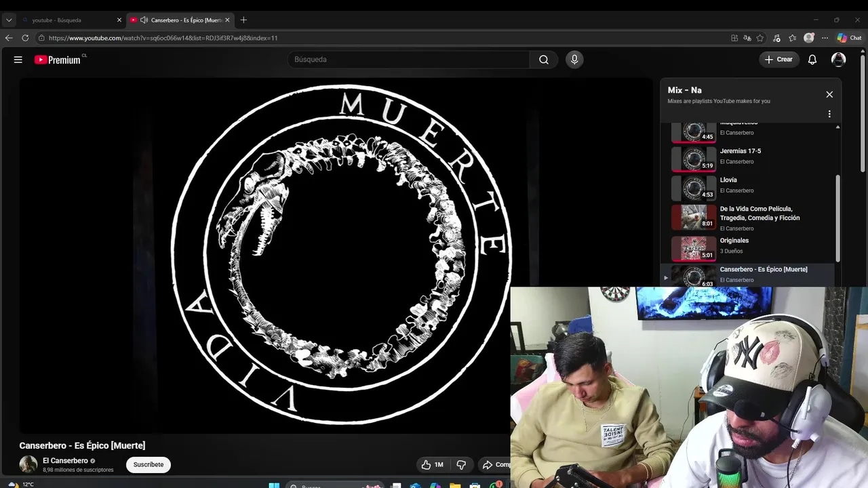Click the 8:01 video thumbnail
Viewport: 868px width, 488px height.
tap(694, 218)
